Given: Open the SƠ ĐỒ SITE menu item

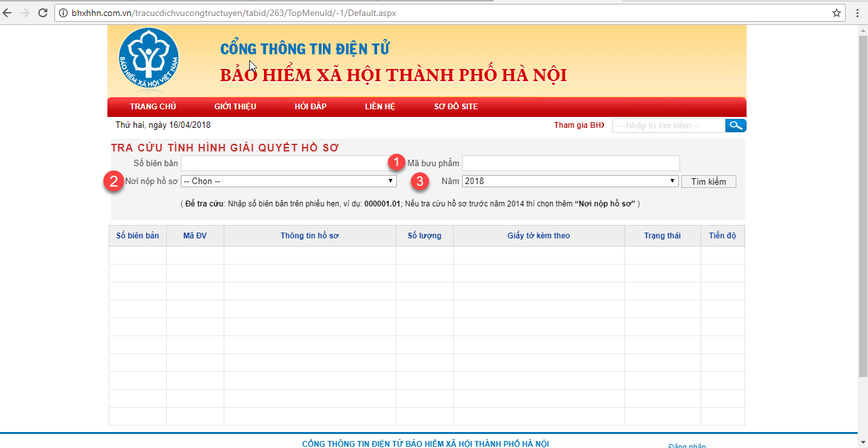Looking at the screenshot, I should click(456, 107).
